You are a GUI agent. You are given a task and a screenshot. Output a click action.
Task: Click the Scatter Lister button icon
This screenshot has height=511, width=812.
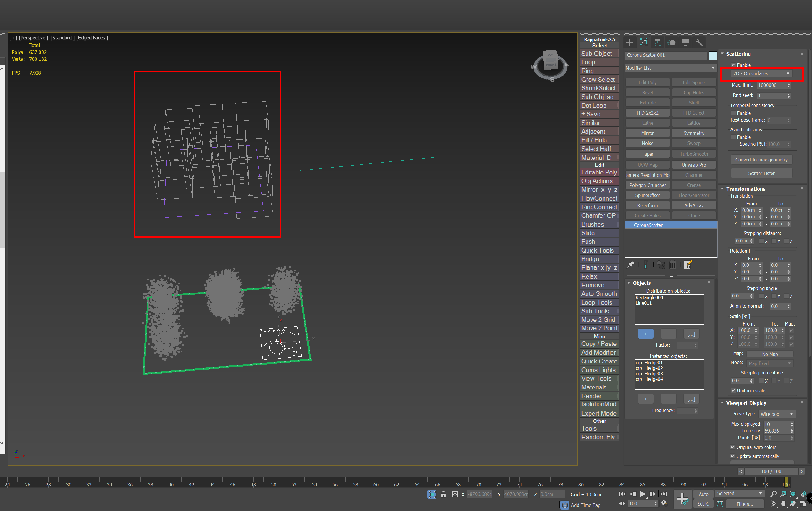[x=761, y=173]
